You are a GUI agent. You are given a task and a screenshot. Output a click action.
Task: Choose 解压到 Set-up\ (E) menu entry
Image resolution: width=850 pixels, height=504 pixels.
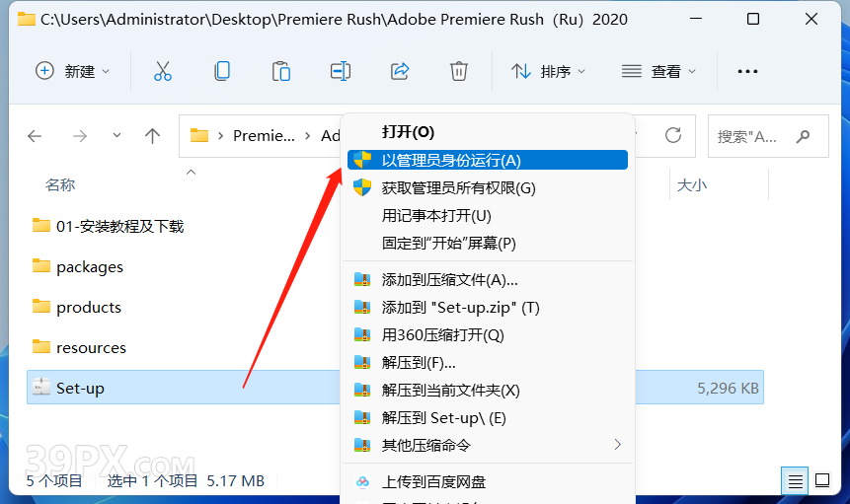(488, 418)
